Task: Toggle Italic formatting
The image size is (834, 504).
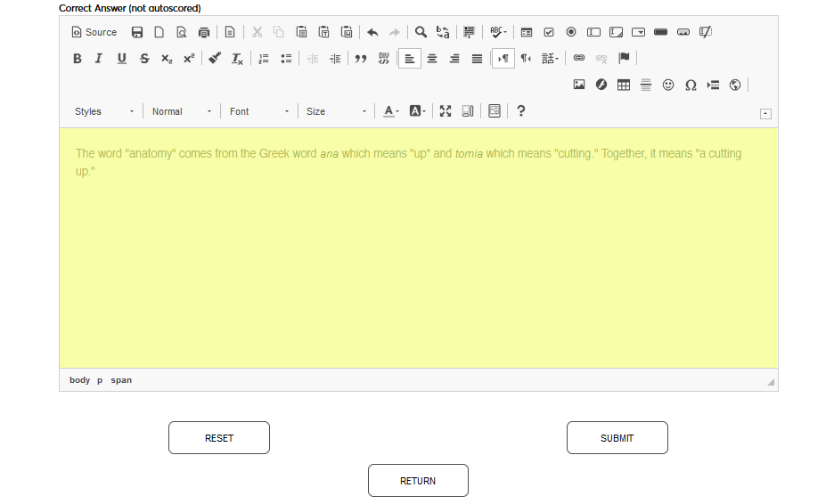Action: tap(99, 59)
